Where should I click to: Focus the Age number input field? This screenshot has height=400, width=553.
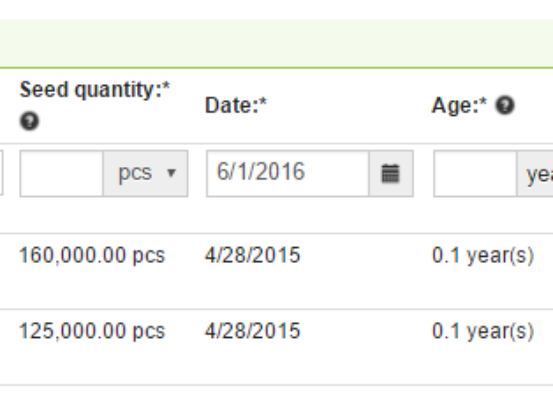coord(475,173)
